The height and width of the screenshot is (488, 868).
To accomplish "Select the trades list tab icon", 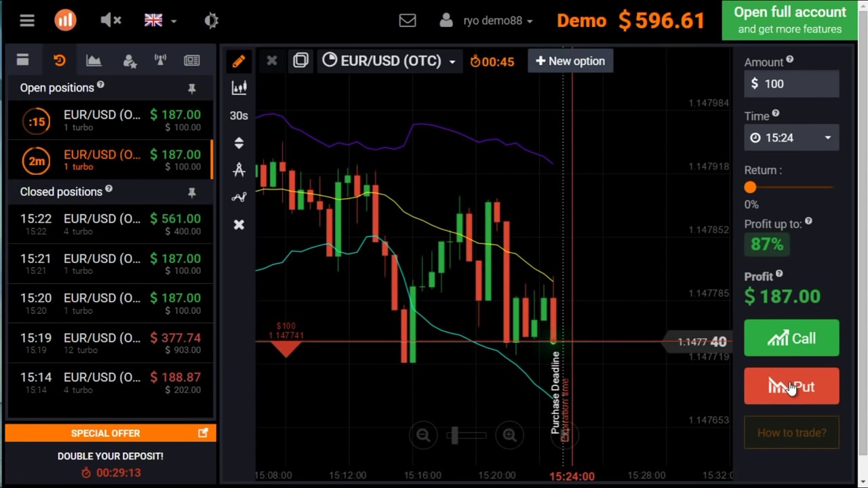I will (x=22, y=60).
